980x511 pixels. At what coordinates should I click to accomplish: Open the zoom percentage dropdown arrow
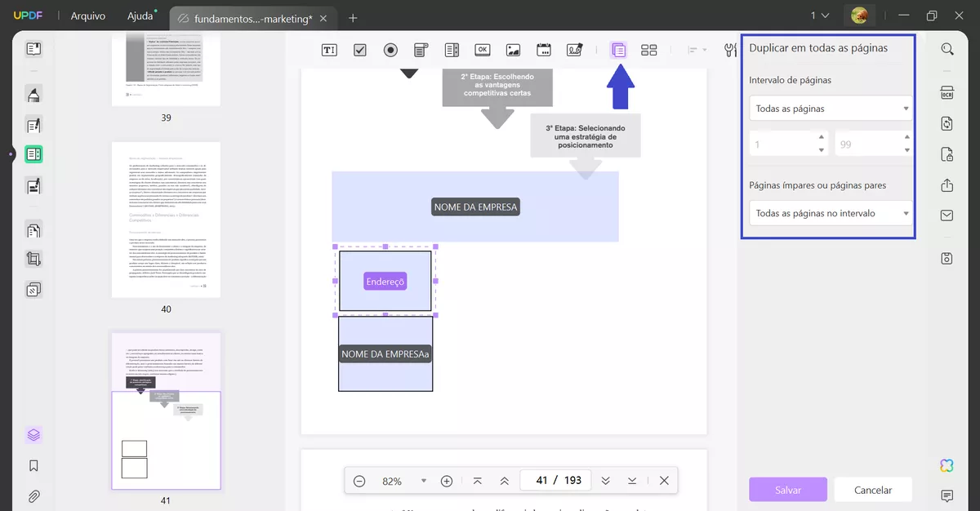(423, 481)
